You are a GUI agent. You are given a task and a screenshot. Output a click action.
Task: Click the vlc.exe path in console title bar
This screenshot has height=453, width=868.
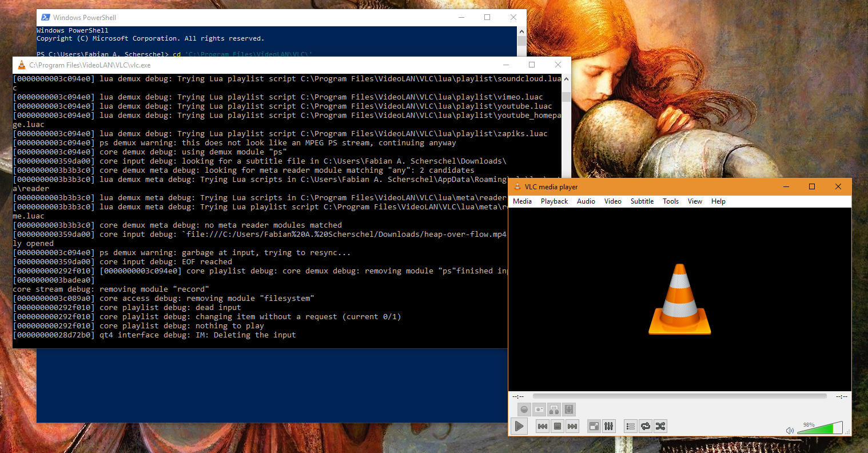[x=90, y=65]
